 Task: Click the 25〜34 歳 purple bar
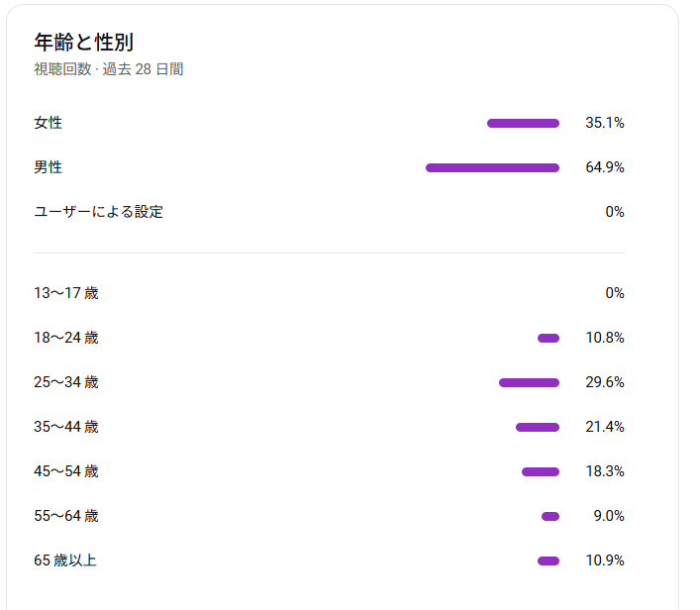(529, 382)
